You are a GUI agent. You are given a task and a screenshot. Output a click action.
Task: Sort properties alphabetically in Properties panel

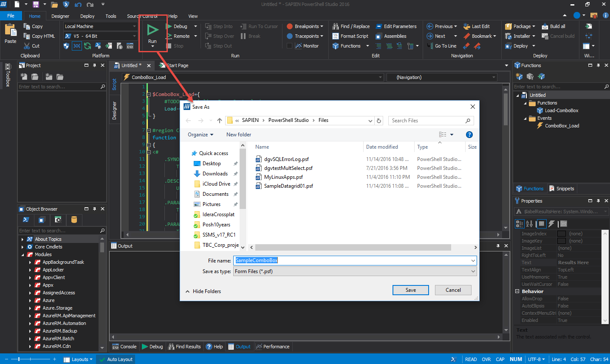pos(529,224)
